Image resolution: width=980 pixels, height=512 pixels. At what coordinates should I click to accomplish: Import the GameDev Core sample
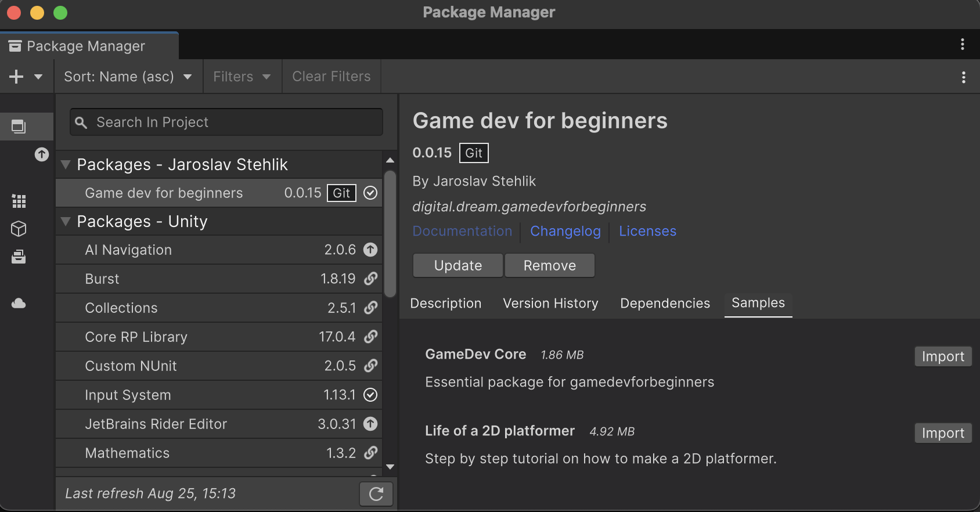pyautogui.click(x=942, y=356)
